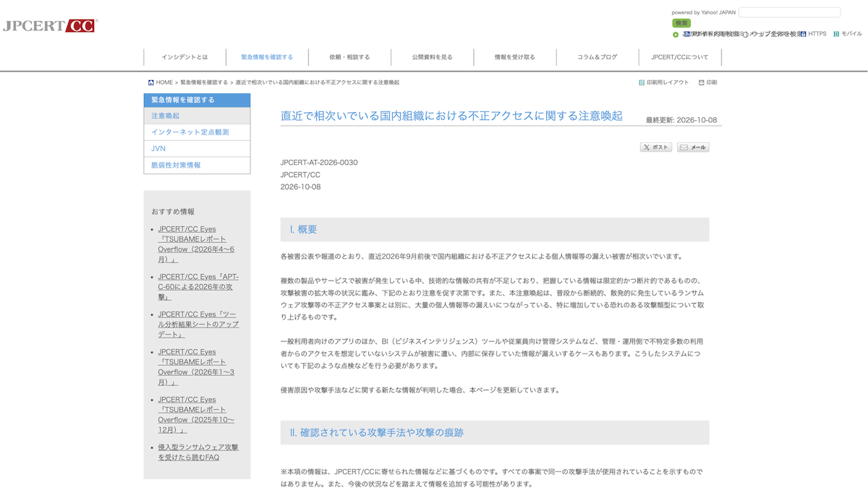This screenshot has width=868, height=488.
Task: Click the printer icon beside 印刷
Action: tap(702, 82)
